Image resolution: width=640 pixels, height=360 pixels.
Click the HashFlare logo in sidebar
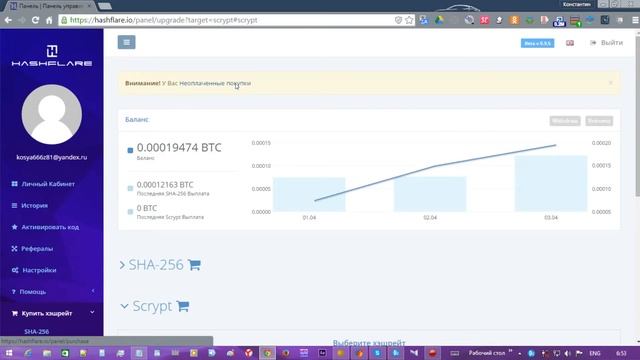(x=52, y=56)
